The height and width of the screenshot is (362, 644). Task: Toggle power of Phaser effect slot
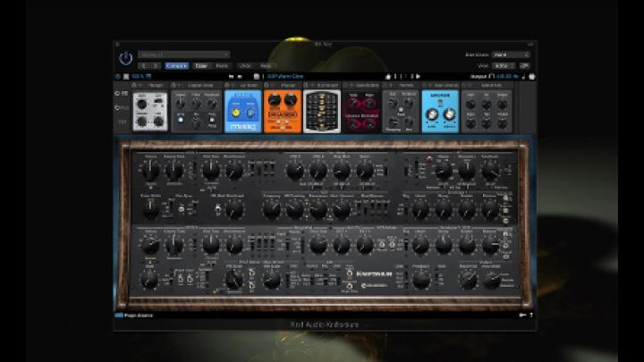tap(267, 85)
